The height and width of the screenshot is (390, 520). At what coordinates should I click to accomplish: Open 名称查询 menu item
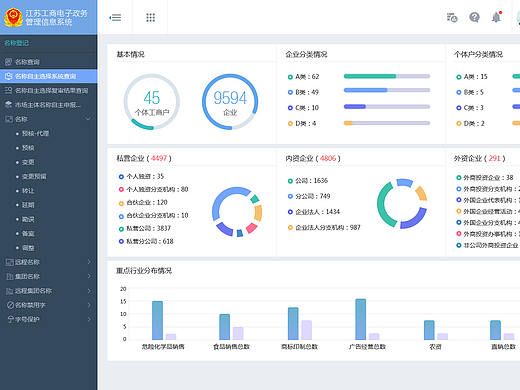click(49, 62)
